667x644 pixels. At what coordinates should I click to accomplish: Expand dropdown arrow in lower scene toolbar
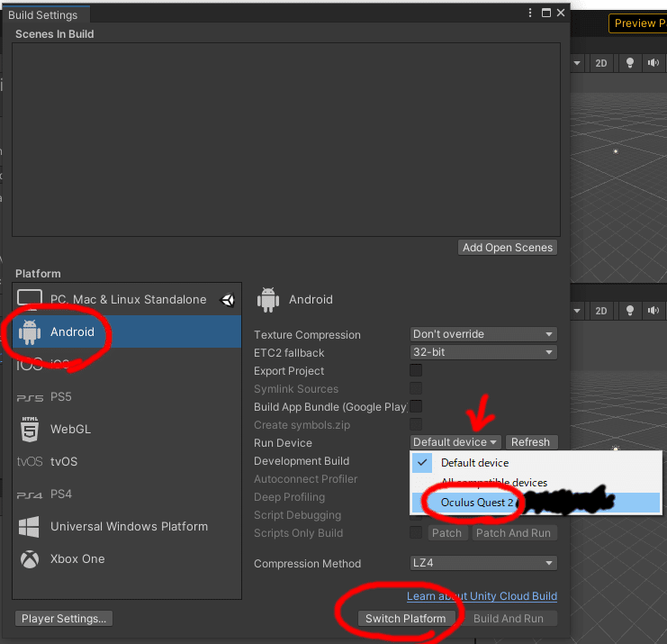(577, 311)
